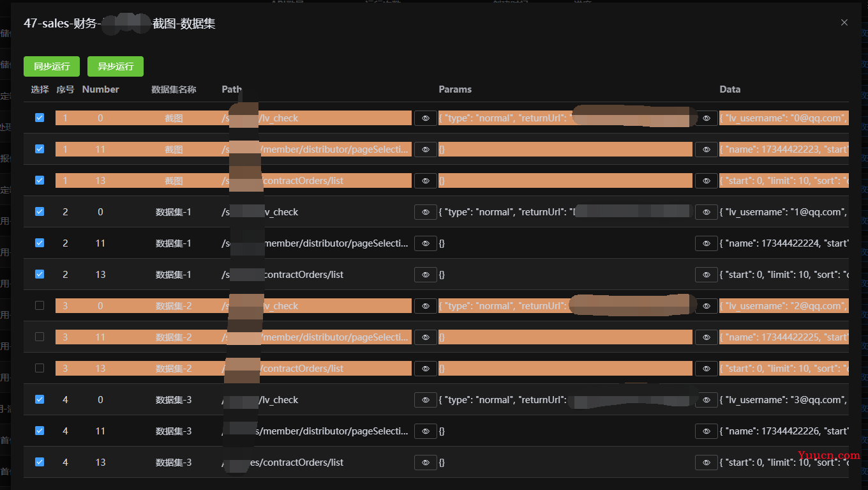View Params via eye icon, 数据集-1 Number 13
This screenshot has width=868, height=490.
[707, 275]
